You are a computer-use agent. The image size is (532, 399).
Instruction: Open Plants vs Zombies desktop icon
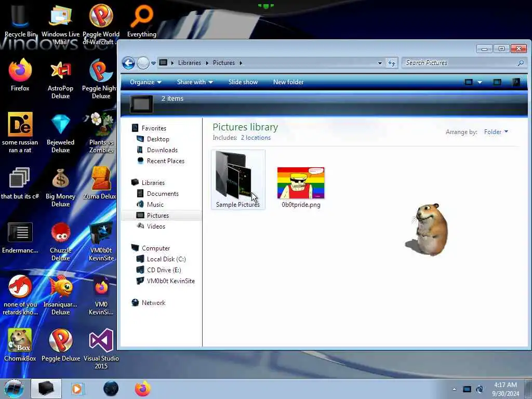click(101, 132)
